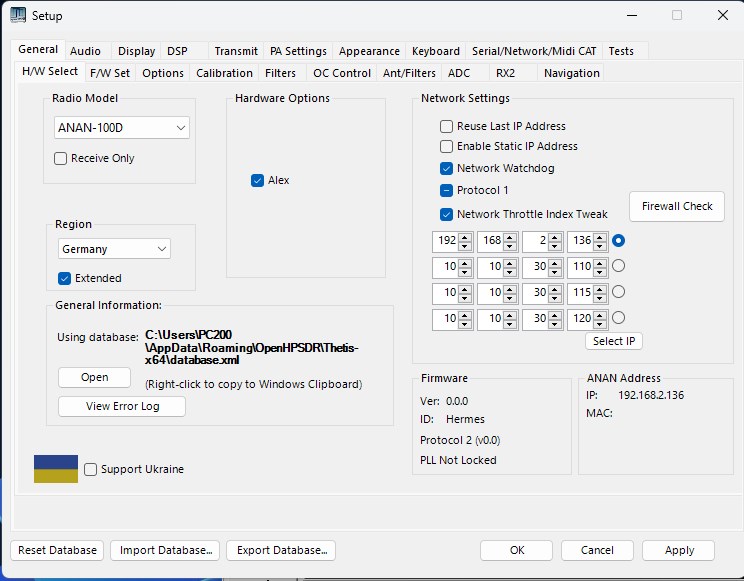Increase the first-row 2 octet spinner
This screenshot has height=581, width=744.
(555, 237)
